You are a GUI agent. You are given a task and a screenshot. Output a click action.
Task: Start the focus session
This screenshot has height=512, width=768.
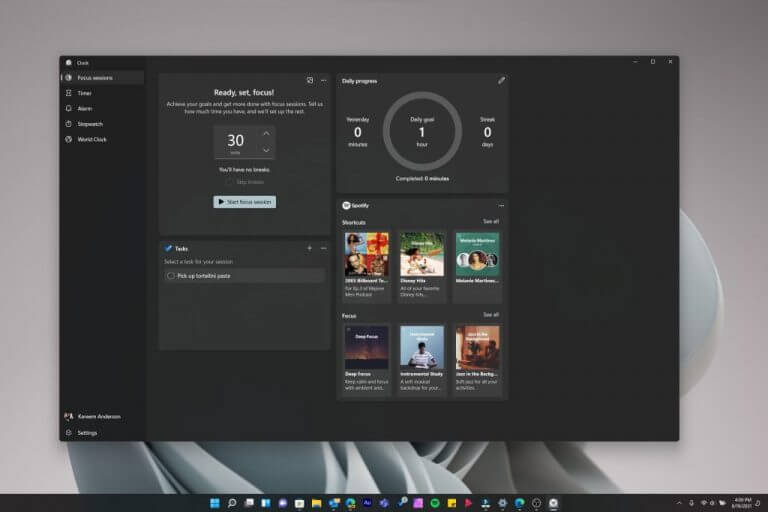click(x=244, y=202)
